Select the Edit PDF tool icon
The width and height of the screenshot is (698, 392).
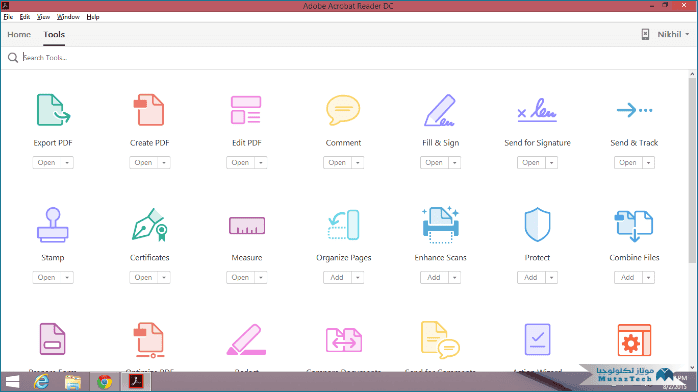pos(246,110)
